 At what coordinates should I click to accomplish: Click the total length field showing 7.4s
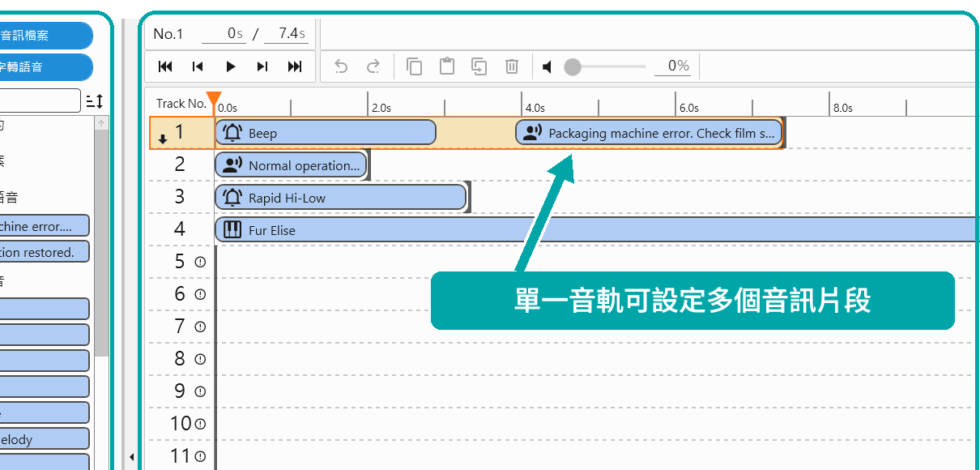pos(287,34)
